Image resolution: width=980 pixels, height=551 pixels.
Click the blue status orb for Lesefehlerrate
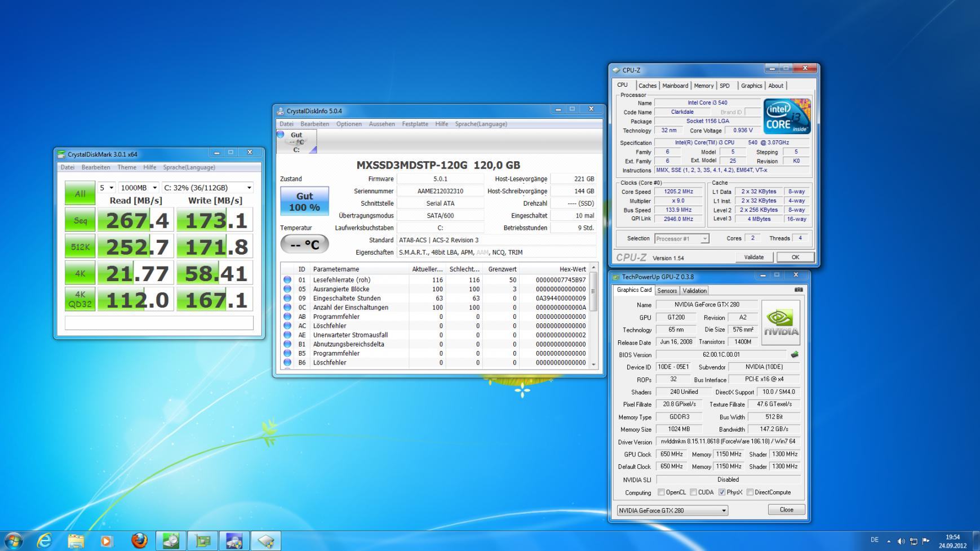(287, 280)
